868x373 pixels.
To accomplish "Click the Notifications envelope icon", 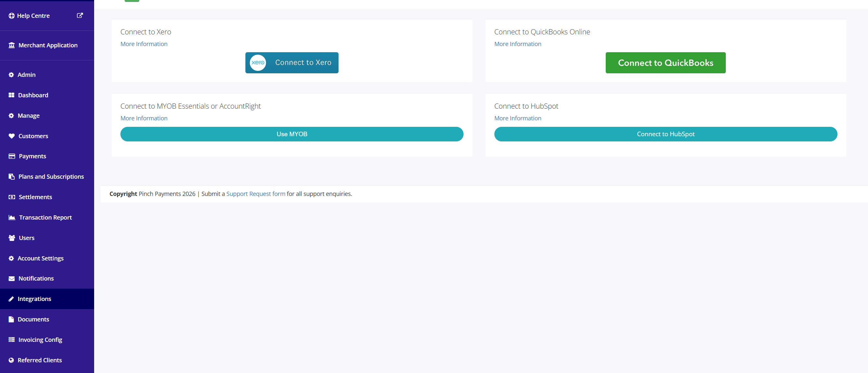I will pyautogui.click(x=11, y=278).
